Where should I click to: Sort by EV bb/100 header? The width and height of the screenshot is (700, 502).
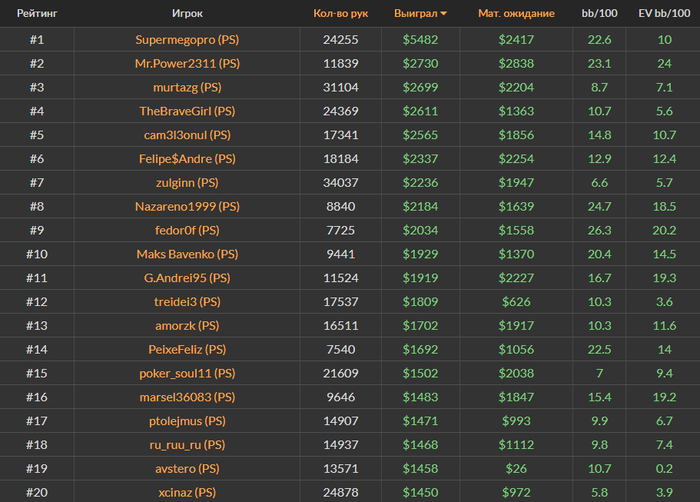[664, 14]
